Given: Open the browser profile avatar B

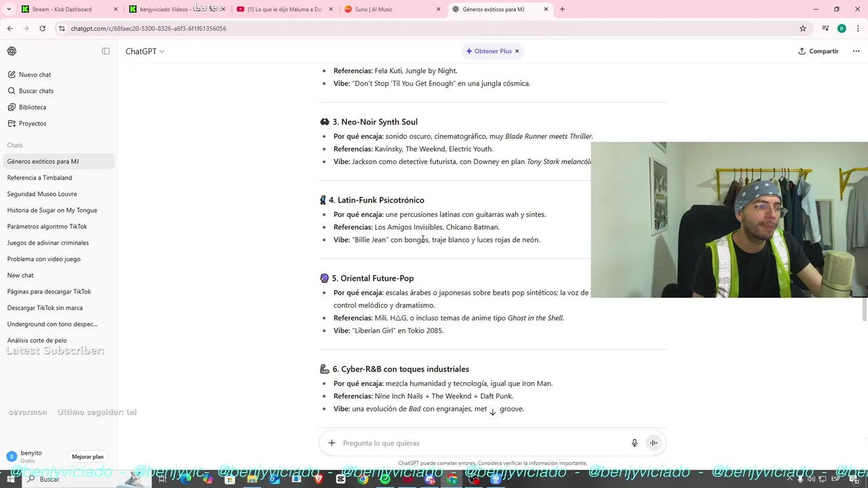Looking at the screenshot, I should click(x=842, y=28).
